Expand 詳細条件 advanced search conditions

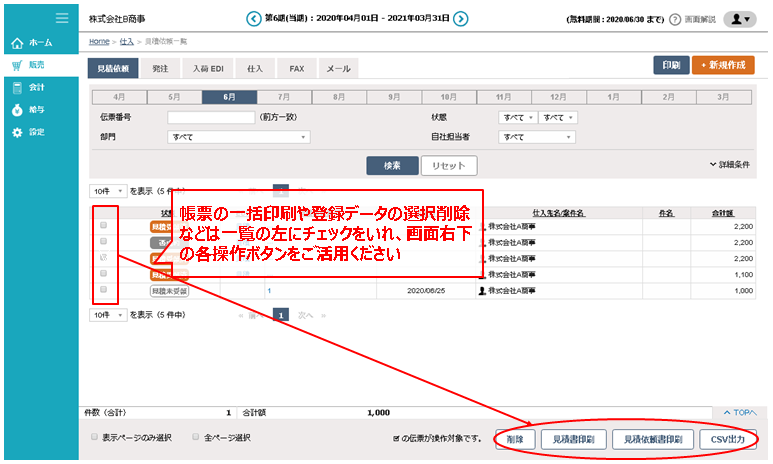[729, 164]
